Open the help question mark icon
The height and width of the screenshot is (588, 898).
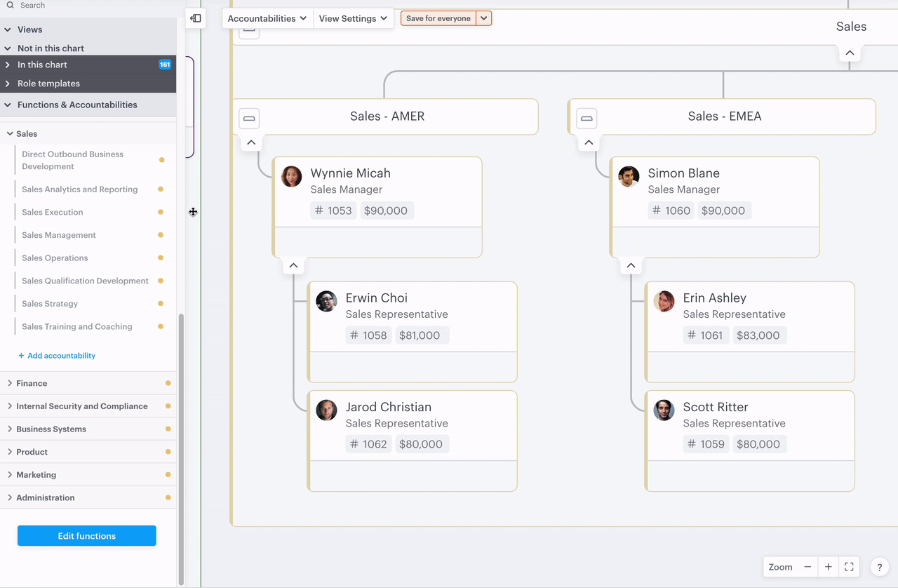tap(879, 568)
